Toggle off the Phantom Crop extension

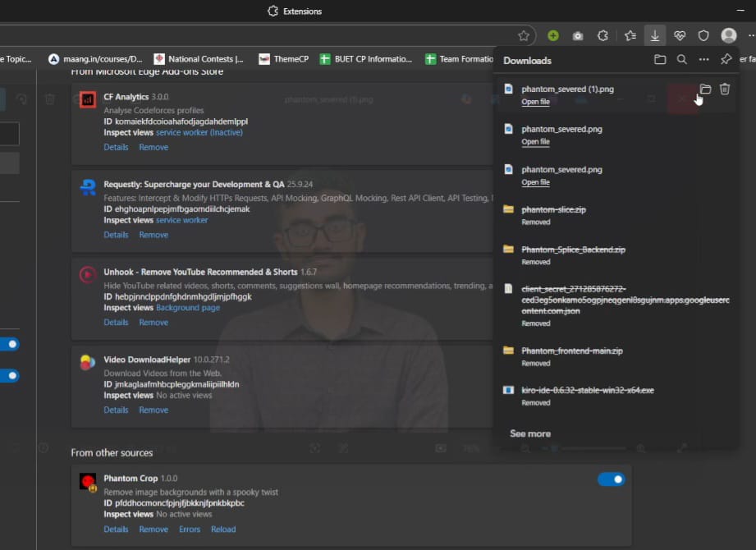coord(611,479)
